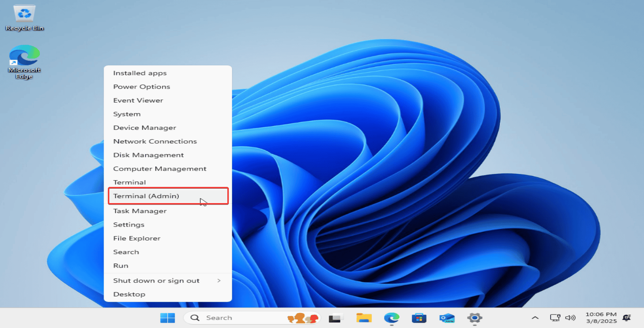Screen dimensions: 644x328
Task: Open the notification bell icon
Action: [626, 318]
